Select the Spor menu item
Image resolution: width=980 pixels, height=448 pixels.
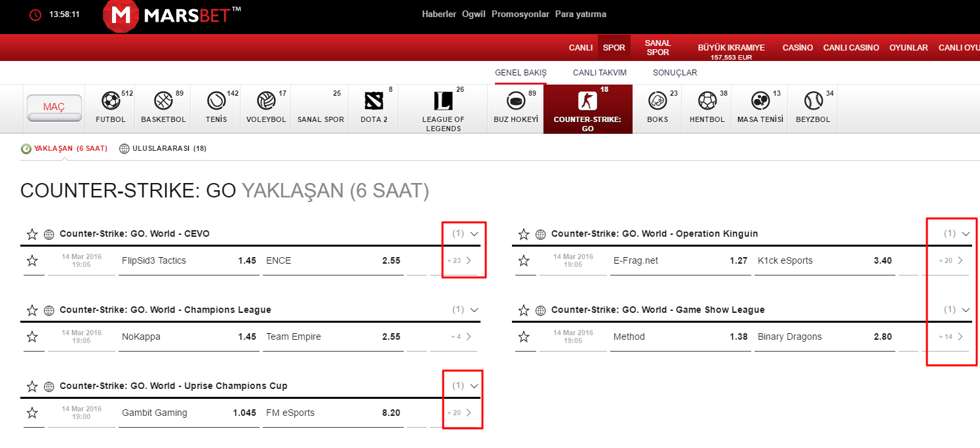614,48
